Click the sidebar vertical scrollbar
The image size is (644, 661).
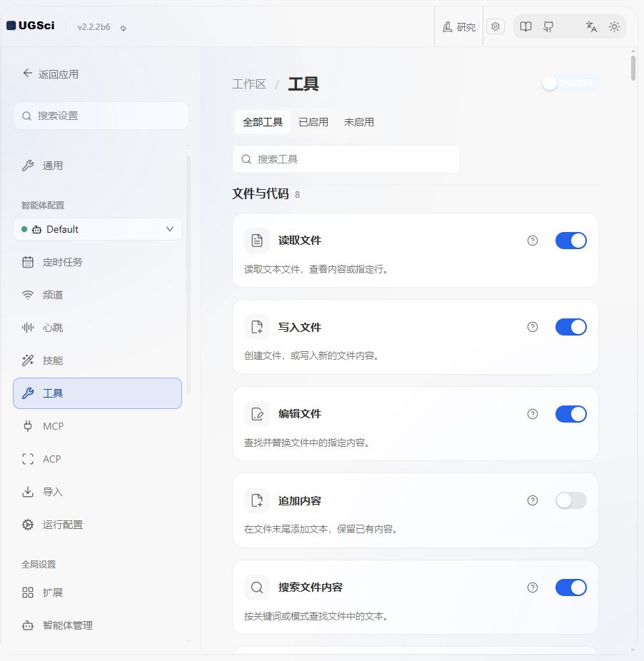(x=188, y=274)
